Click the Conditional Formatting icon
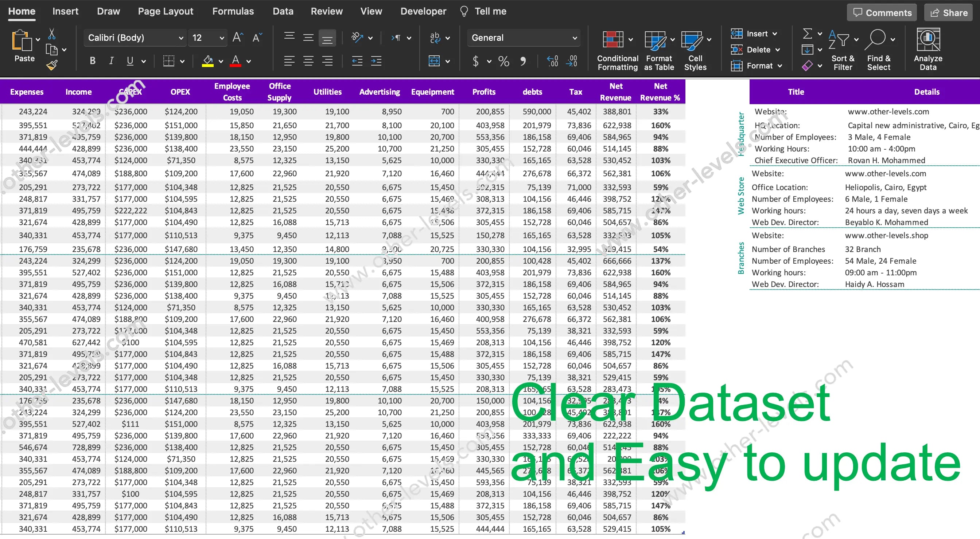The image size is (980, 539). coord(612,40)
